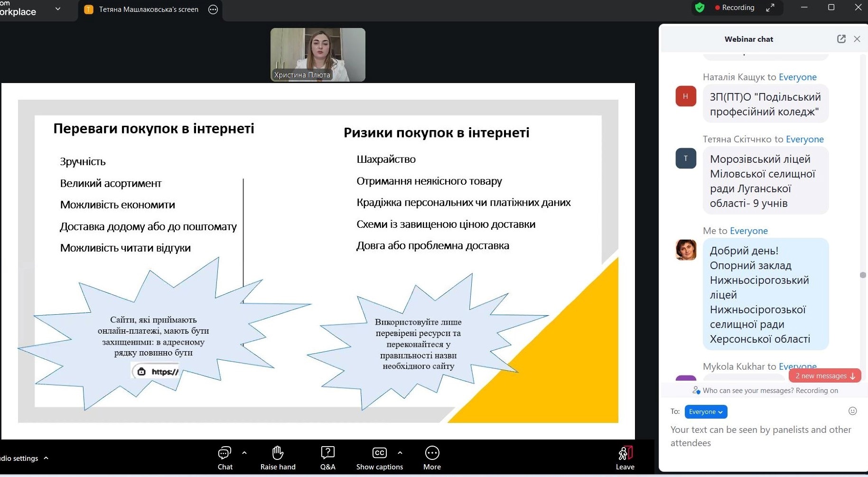Image resolution: width=868 pixels, height=477 pixels.
Task: Open the Chat panel icon
Action: click(224, 453)
